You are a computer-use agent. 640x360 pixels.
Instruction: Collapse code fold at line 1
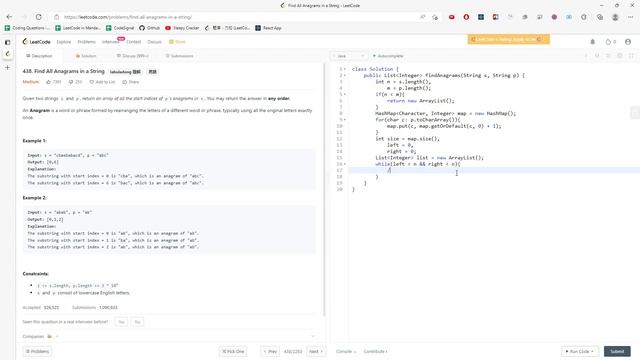(x=345, y=69)
